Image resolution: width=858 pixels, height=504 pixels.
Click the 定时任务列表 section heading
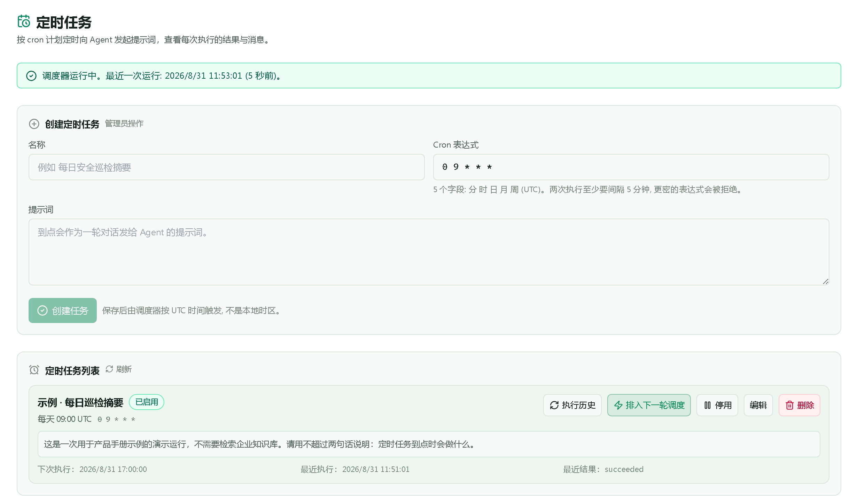click(72, 370)
